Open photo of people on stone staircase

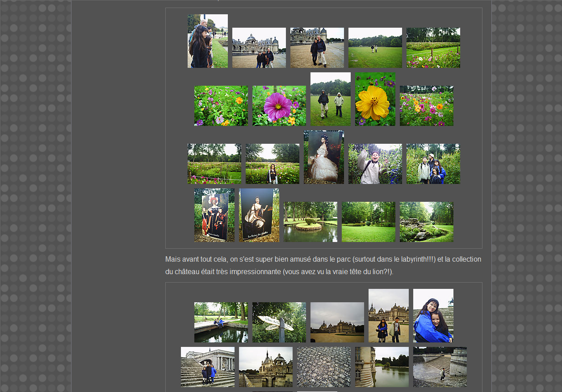click(x=208, y=367)
